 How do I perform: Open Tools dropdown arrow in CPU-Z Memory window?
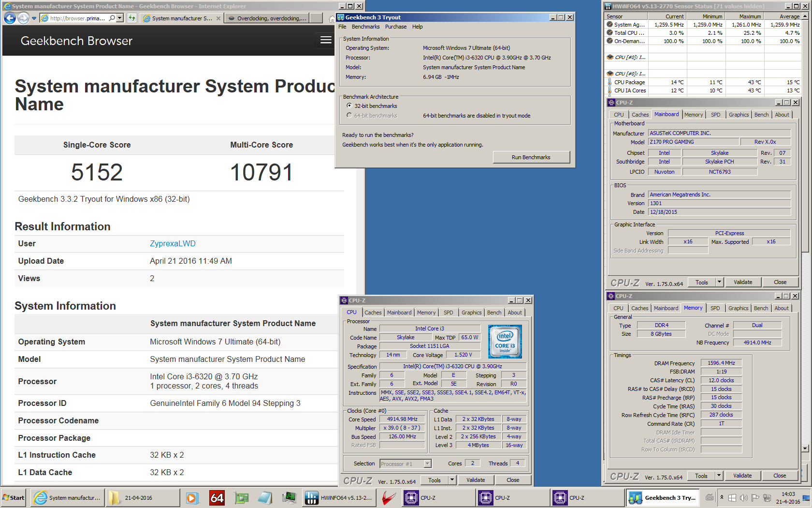[x=719, y=476]
